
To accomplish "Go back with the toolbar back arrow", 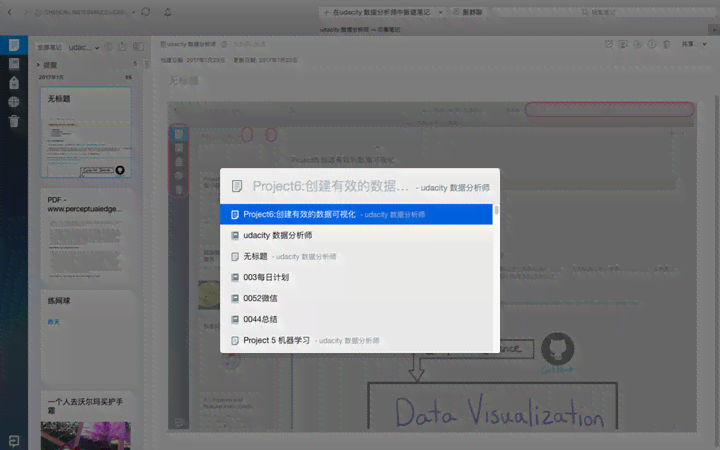I will point(10,12).
